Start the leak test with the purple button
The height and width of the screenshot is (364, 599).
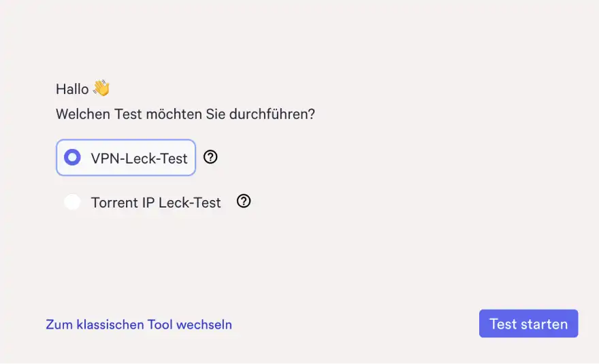coord(528,324)
